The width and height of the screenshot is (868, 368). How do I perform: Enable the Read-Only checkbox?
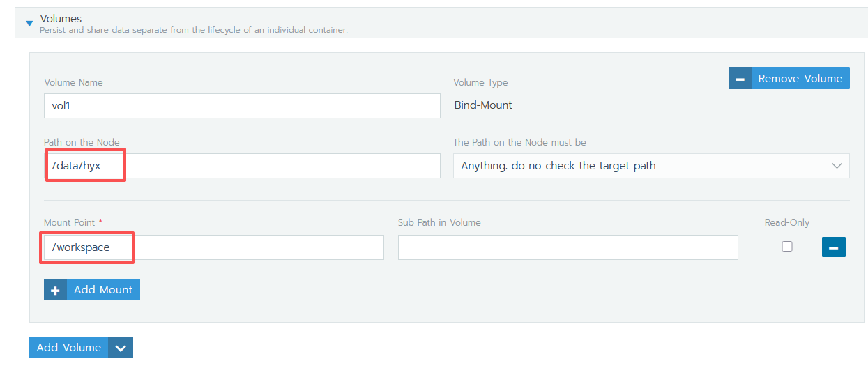(787, 246)
